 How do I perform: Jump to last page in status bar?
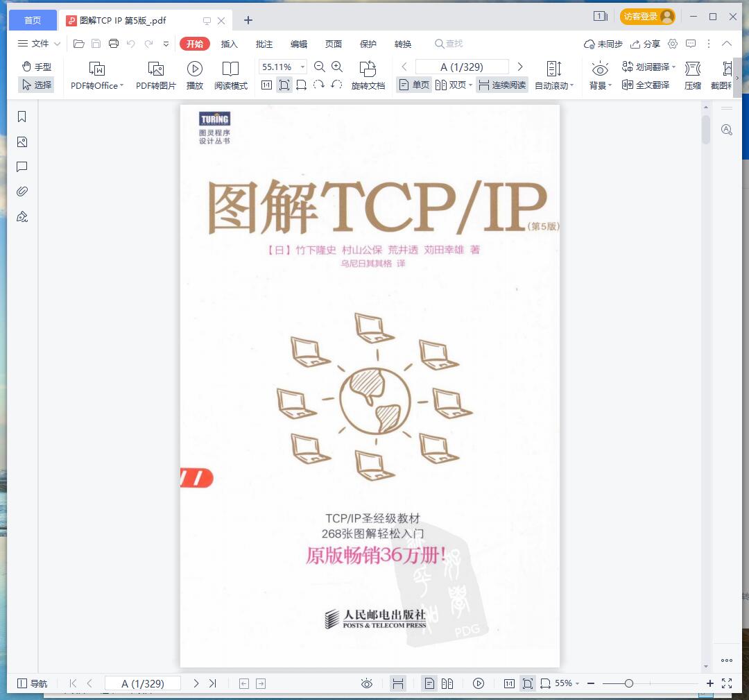213,683
